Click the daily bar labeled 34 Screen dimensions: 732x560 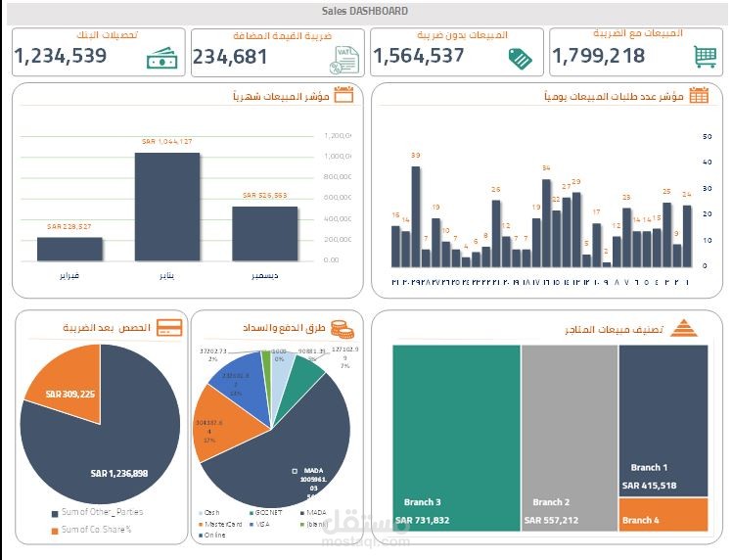pos(546,223)
